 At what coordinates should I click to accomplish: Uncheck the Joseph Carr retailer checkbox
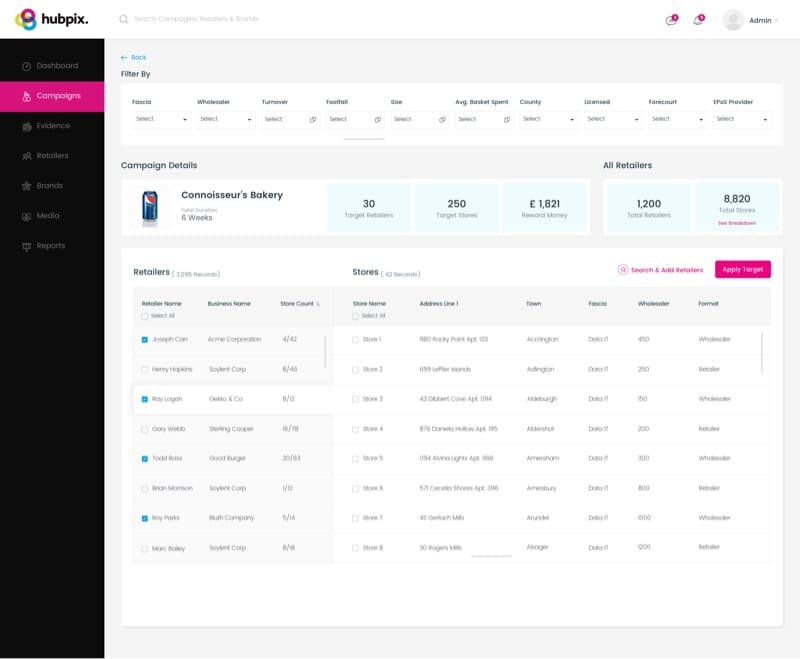click(x=144, y=340)
